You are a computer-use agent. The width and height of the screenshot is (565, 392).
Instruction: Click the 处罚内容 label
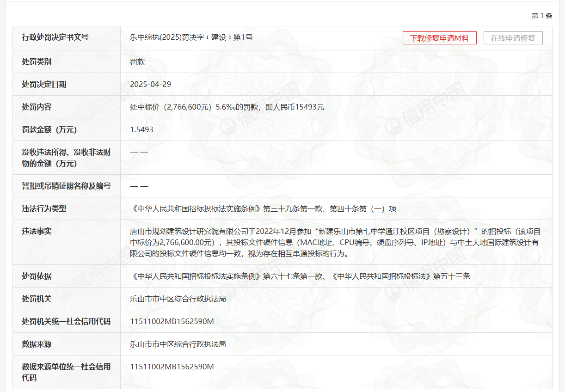point(37,107)
